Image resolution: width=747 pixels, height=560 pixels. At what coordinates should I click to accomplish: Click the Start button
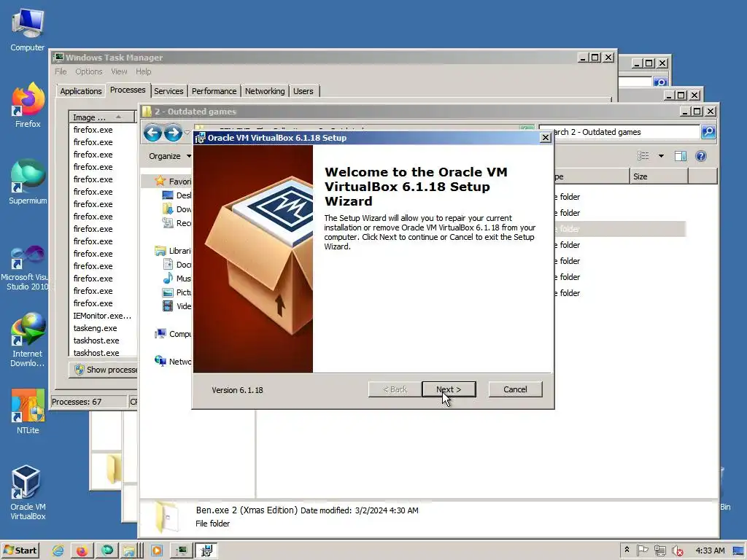coord(20,551)
